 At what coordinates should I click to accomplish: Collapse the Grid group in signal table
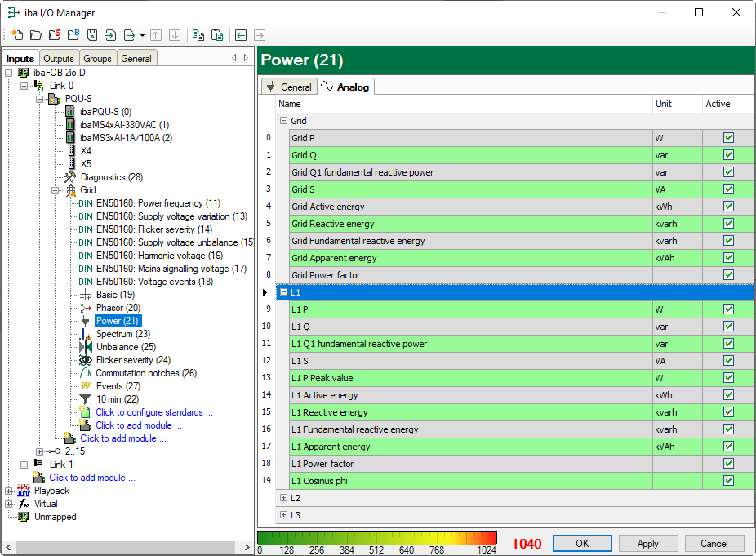(x=283, y=121)
